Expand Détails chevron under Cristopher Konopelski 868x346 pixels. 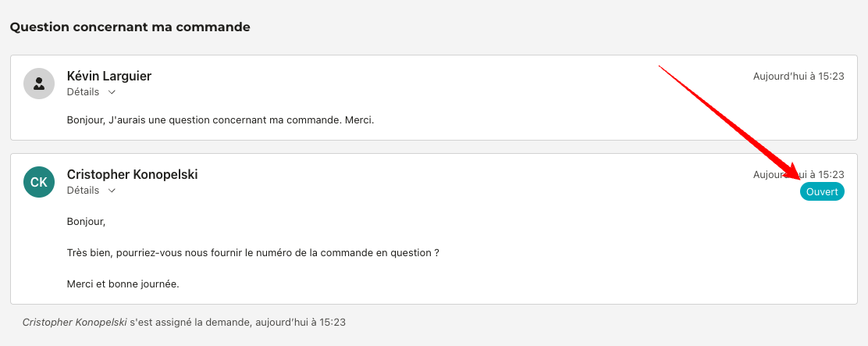112,191
